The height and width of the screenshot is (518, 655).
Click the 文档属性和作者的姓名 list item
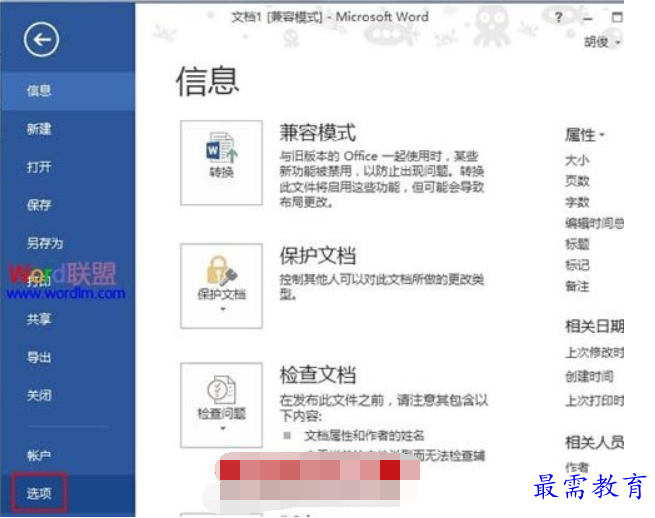coord(364,436)
